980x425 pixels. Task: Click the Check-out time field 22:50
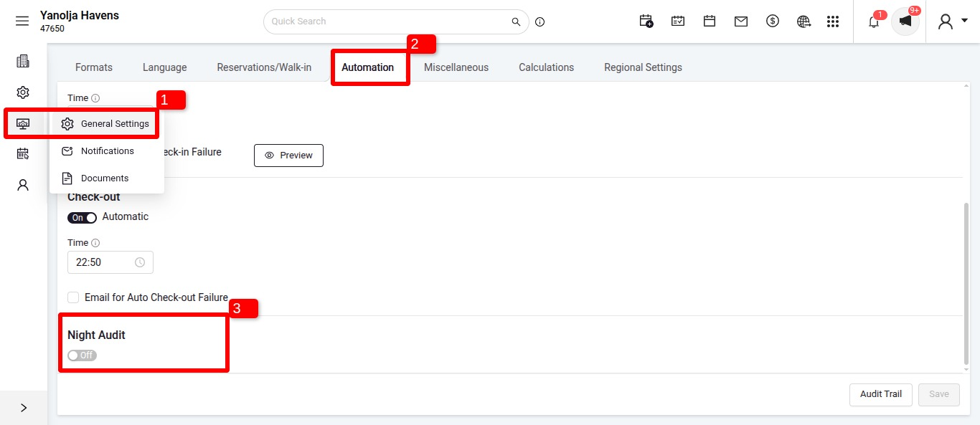pos(110,262)
